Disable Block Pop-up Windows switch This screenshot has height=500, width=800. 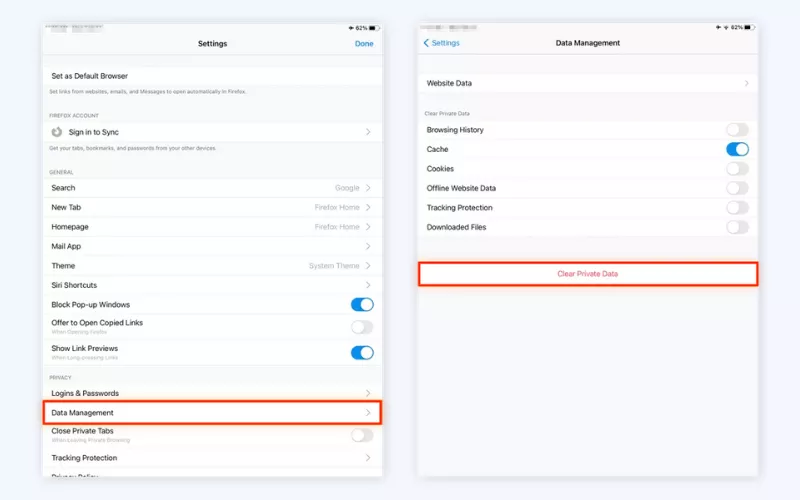tap(362, 305)
